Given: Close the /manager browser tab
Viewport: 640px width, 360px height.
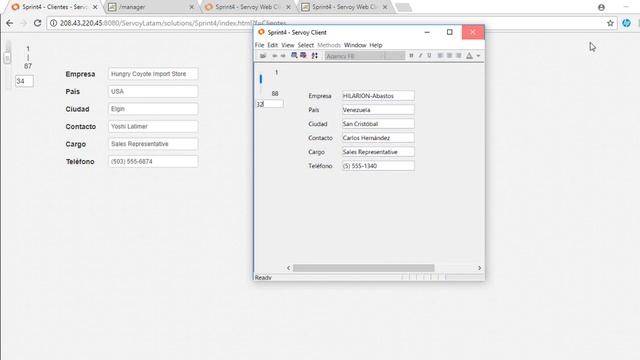Looking at the screenshot, I should click(191, 7).
